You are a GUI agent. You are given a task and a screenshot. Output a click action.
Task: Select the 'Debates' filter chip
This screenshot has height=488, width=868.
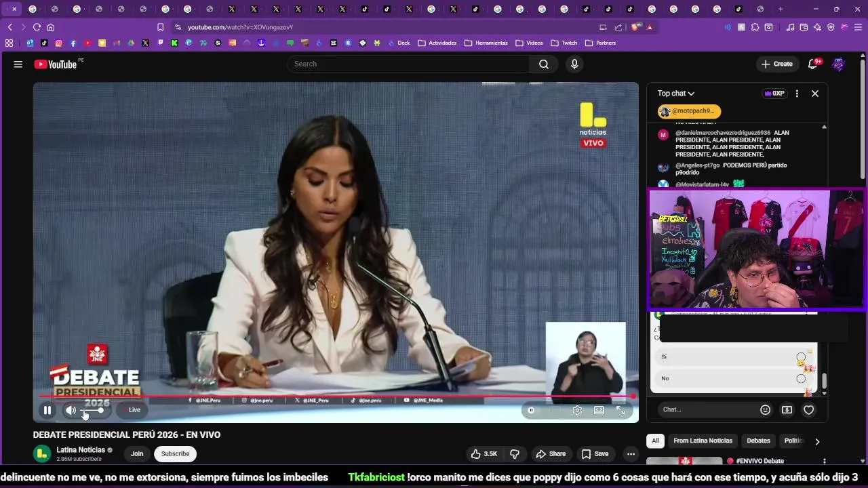758,441
